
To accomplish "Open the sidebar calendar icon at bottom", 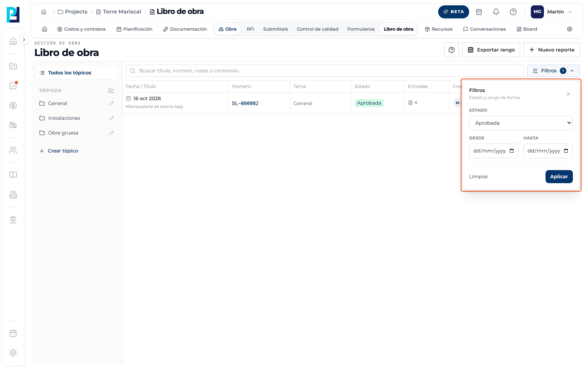I will coord(13,333).
